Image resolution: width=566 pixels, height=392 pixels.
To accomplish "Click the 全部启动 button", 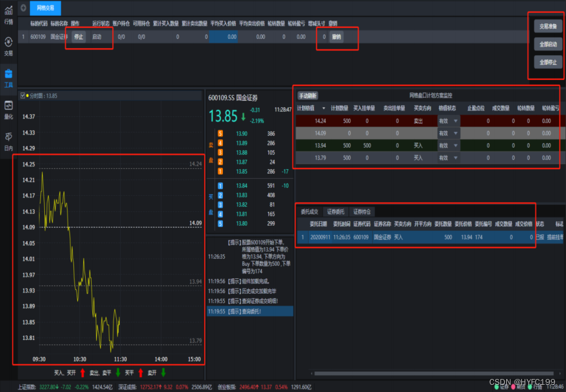I will 548,44.
